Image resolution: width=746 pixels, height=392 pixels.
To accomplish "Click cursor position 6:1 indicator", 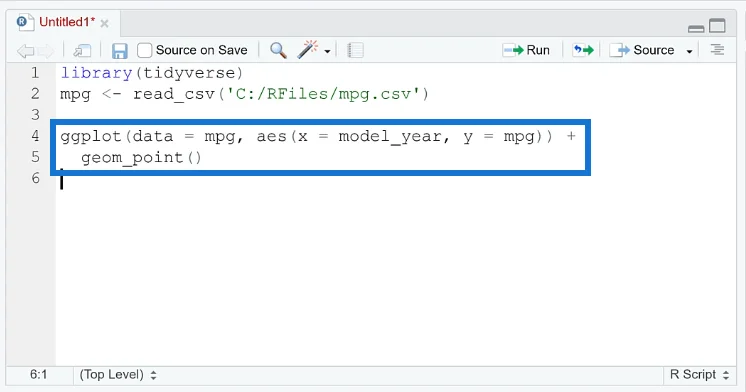I will tap(39, 375).
